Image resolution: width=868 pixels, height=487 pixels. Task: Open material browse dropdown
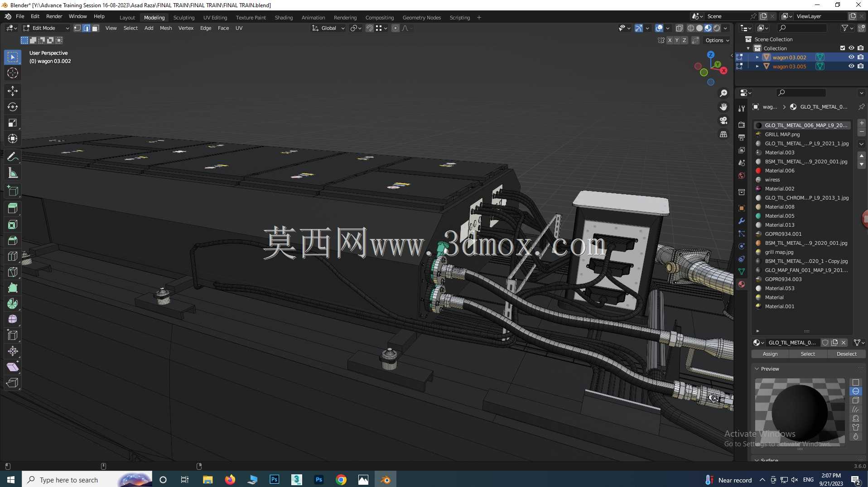(758, 343)
